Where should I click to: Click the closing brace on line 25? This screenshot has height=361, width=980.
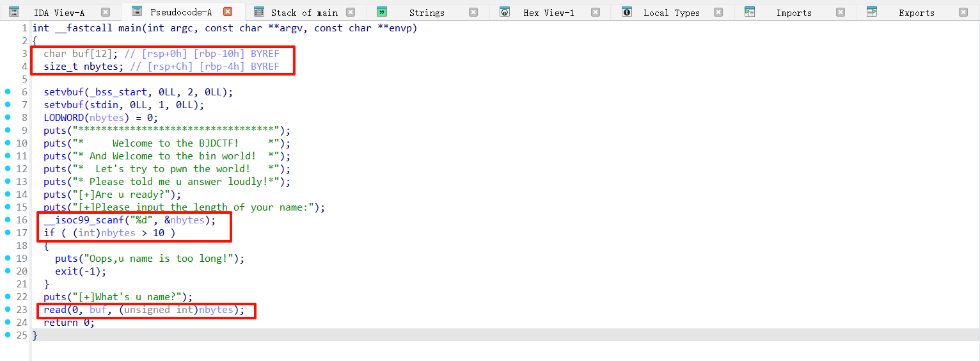click(35, 335)
